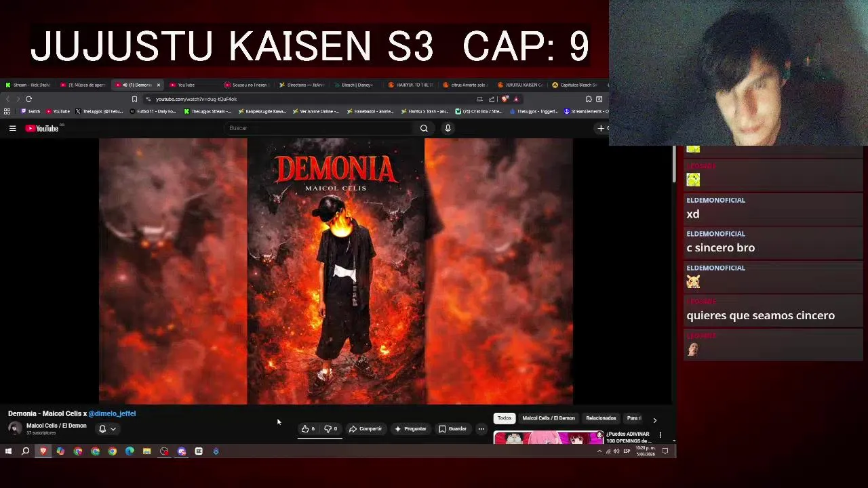Click YouTube create plus button

pyautogui.click(x=602, y=128)
